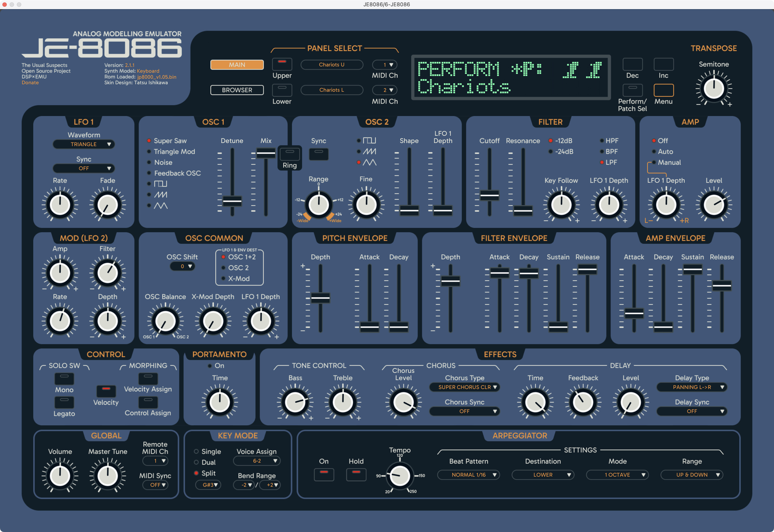
Task: Select sawtooth waveform icon in OSC 1
Action: (x=160, y=195)
